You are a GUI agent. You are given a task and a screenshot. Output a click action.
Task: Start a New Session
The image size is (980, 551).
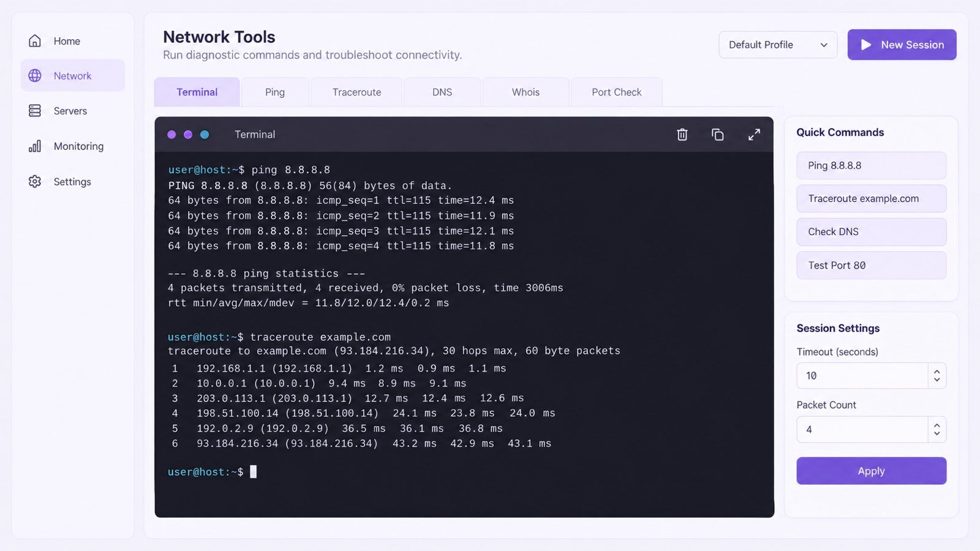tap(902, 45)
